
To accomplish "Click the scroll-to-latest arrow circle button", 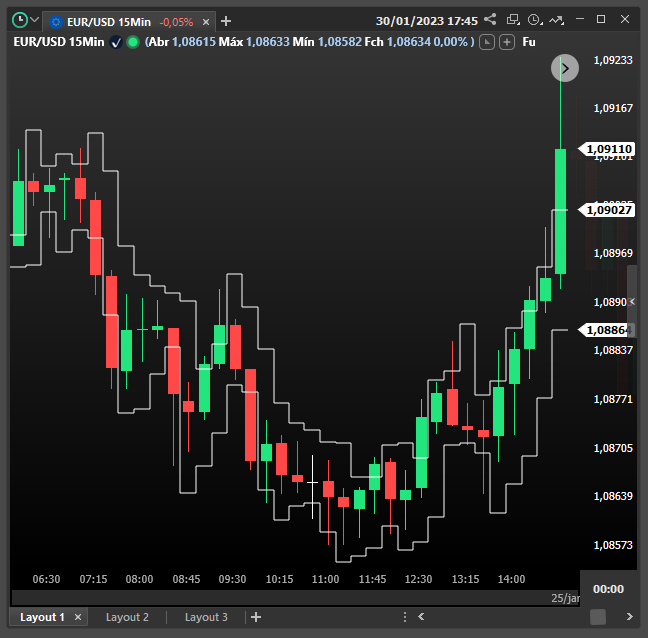I will [565, 68].
